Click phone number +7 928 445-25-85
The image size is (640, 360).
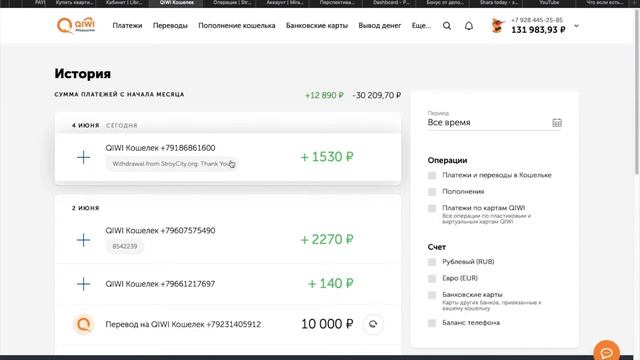coord(537,20)
